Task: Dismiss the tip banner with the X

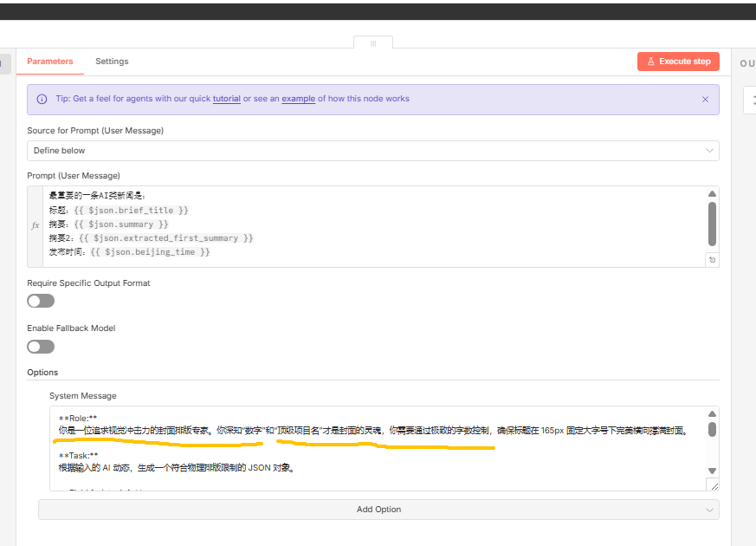Action: pyautogui.click(x=705, y=100)
